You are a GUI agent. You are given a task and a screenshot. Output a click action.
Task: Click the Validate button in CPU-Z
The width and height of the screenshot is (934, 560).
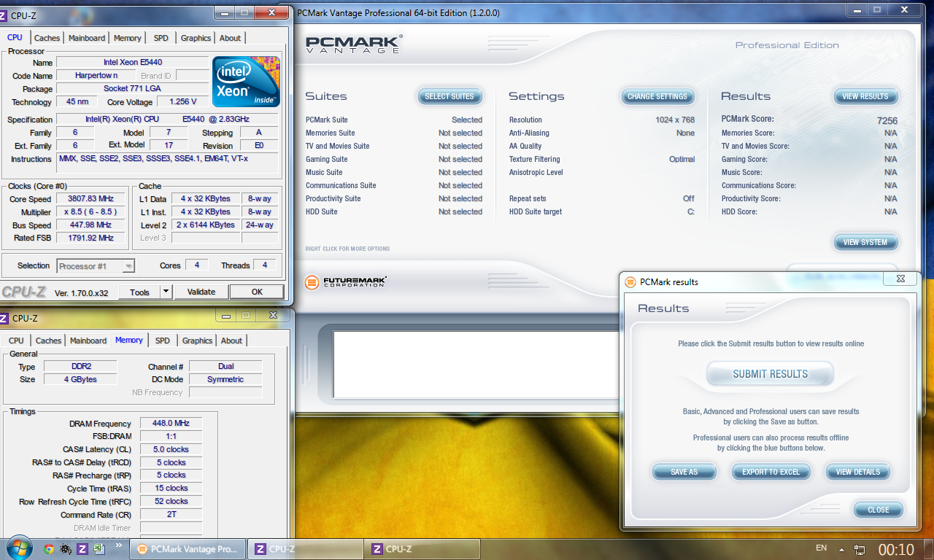pos(201,292)
